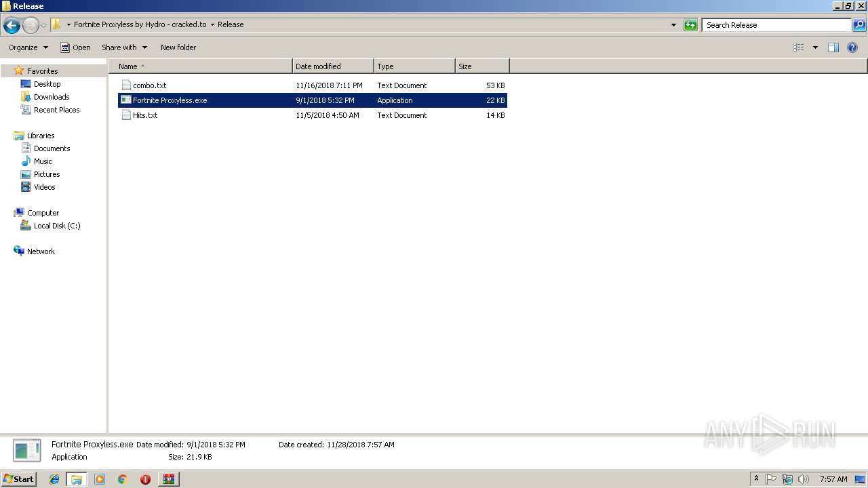Launch Internet Explorer from taskbar
Image resolution: width=868 pixels, height=488 pixels.
[54, 479]
